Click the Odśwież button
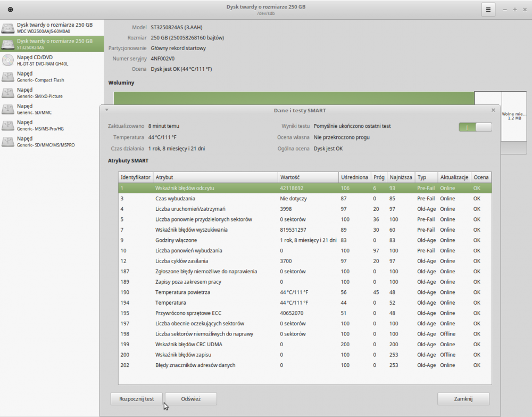 191,399
